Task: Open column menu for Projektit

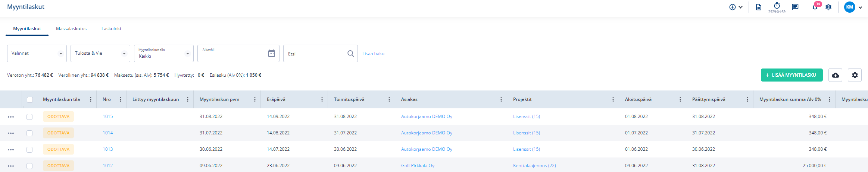Action: (613, 99)
